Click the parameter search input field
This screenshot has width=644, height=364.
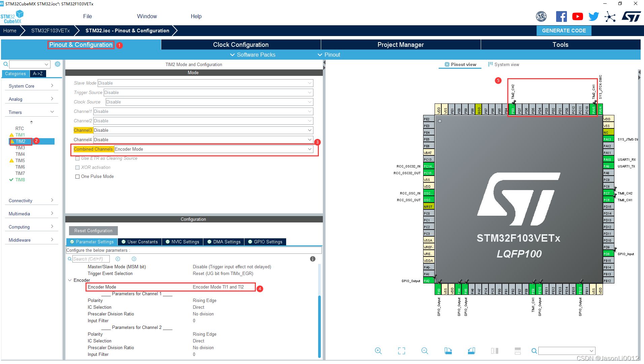[91, 259]
